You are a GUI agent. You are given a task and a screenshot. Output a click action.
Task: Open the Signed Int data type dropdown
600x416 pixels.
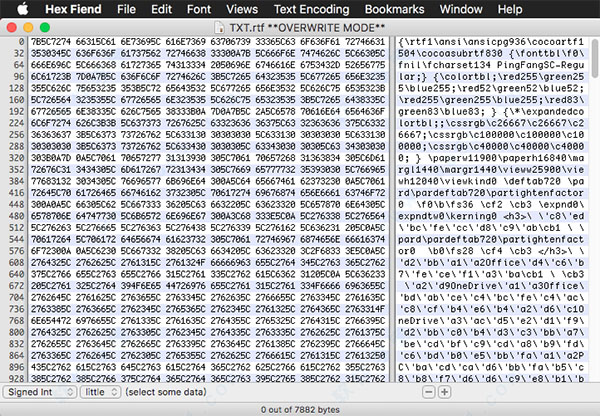pos(40,392)
